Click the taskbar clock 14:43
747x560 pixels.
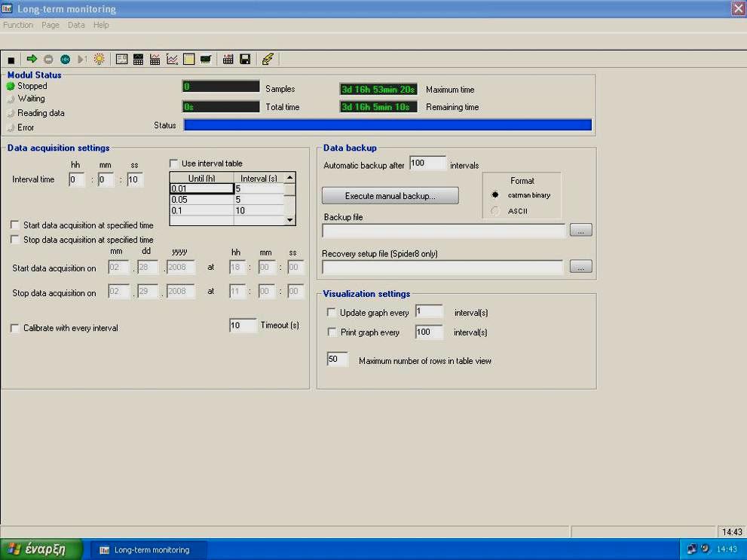pos(727,549)
